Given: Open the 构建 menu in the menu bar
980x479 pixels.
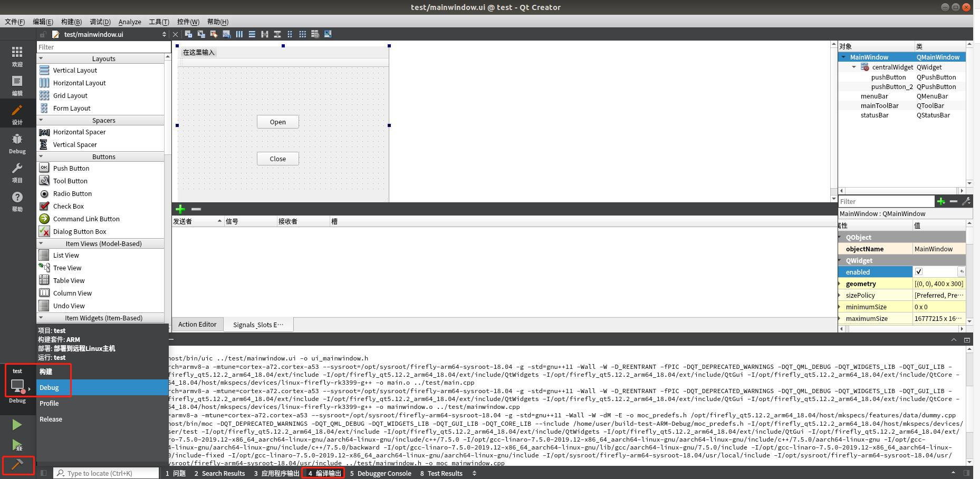Looking at the screenshot, I should [x=71, y=22].
